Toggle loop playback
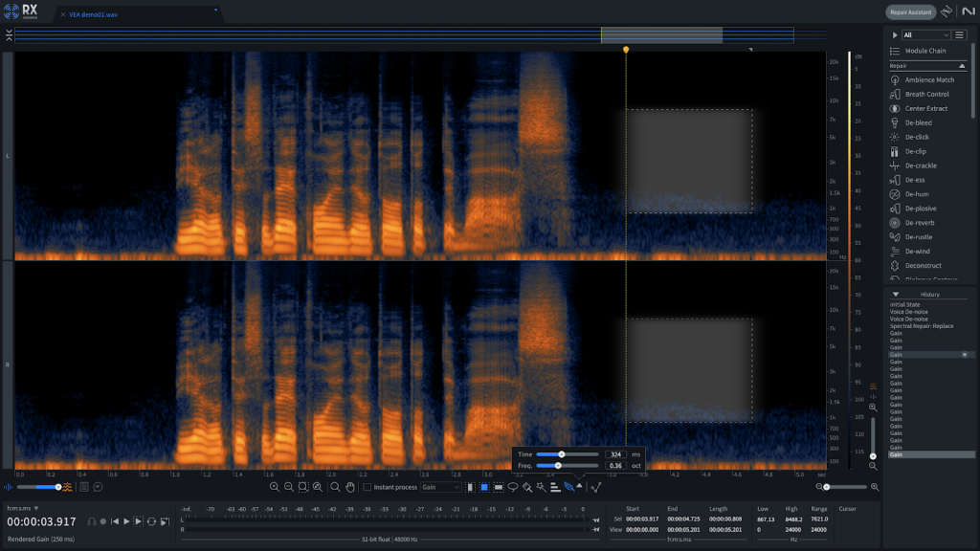980x551 pixels. click(x=151, y=521)
